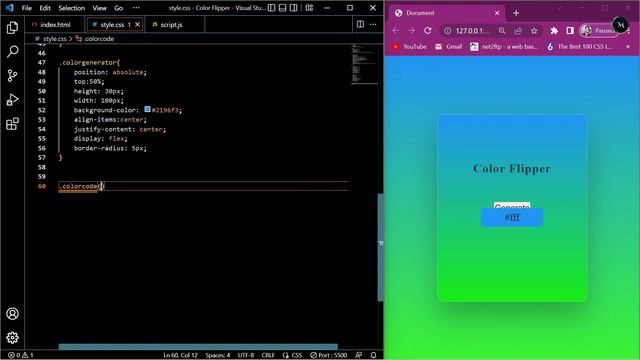The height and width of the screenshot is (360, 640).
Task: Click the editor vertical scrollbar thumb
Action: coord(380,247)
